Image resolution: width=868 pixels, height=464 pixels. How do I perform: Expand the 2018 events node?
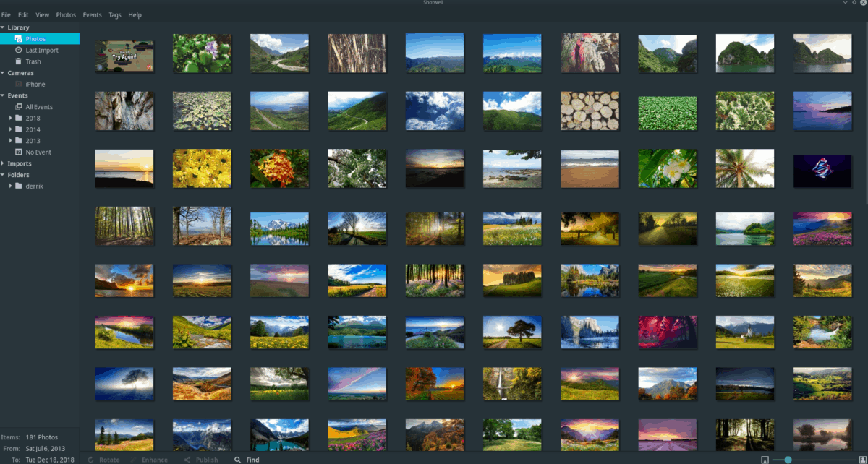[11, 119]
